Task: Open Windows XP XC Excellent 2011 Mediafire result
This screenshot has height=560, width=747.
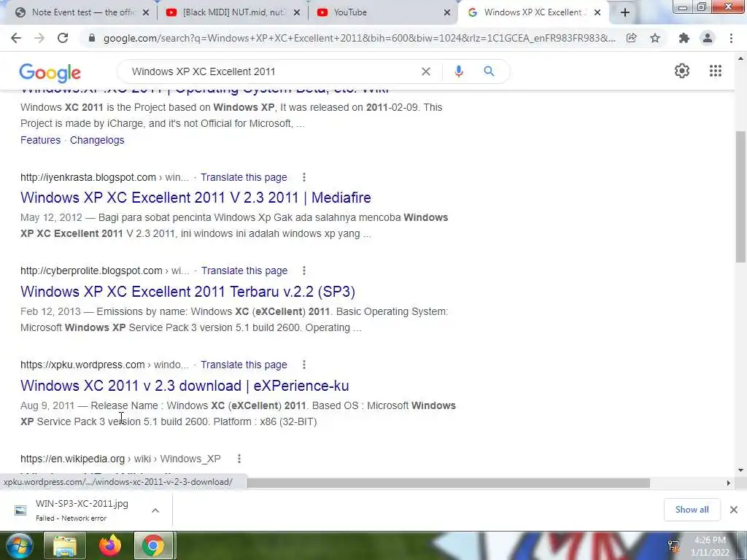Action: pyautogui.click(x=196, y=197)
